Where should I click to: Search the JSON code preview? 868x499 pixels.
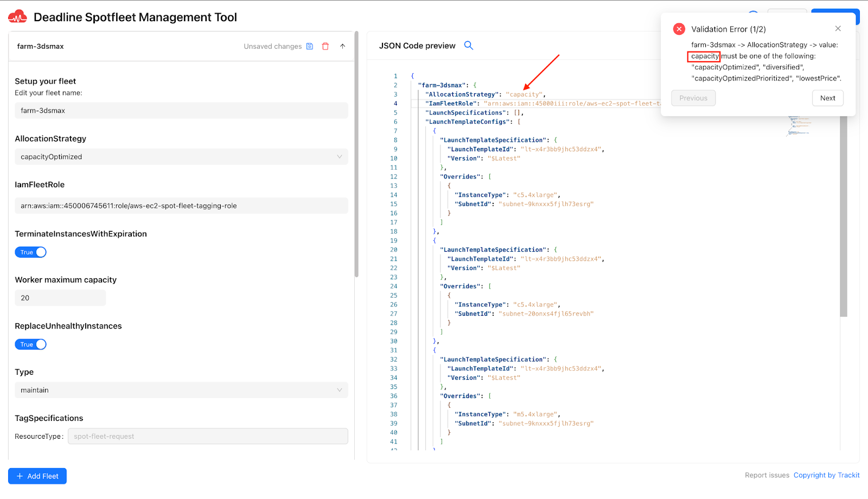(469, 46)
